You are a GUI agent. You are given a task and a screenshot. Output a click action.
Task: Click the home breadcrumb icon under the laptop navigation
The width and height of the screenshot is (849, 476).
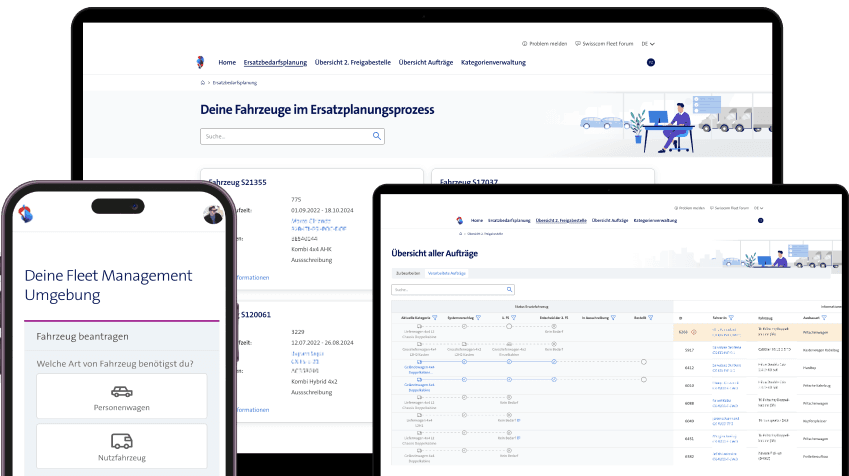coord(203,83)
